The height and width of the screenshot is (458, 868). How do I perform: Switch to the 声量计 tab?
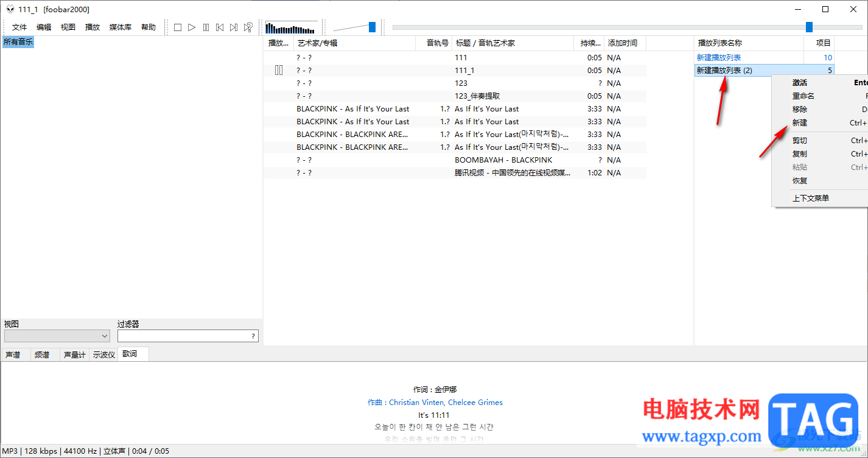coord(74,354)
